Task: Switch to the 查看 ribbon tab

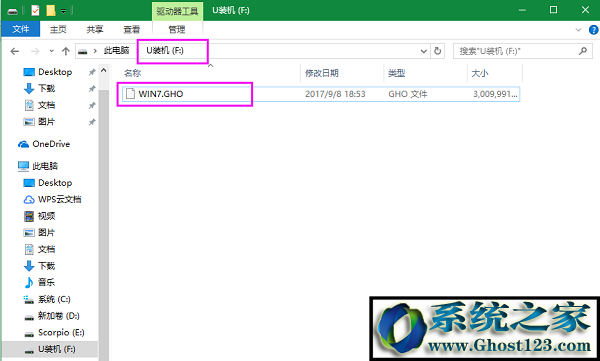Action: coord(131,29)
